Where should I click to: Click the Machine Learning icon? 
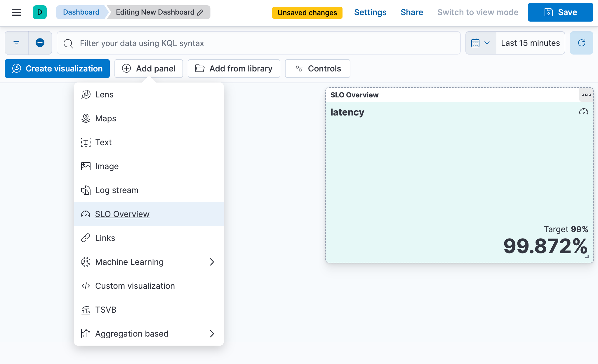[86, 262]
